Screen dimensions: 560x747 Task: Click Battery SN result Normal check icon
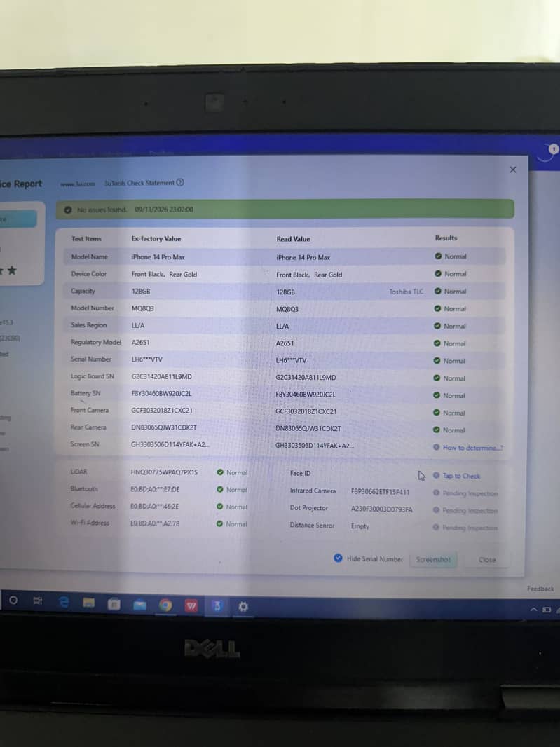click(436, 395)
